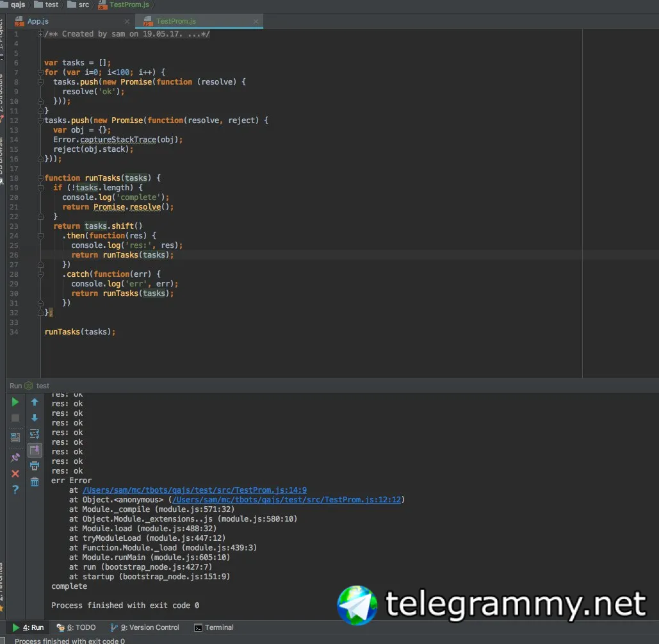This screenshot has width=659, height=644.
Task: Click the red Close X icon in Run panel
Action: (15, 474)
